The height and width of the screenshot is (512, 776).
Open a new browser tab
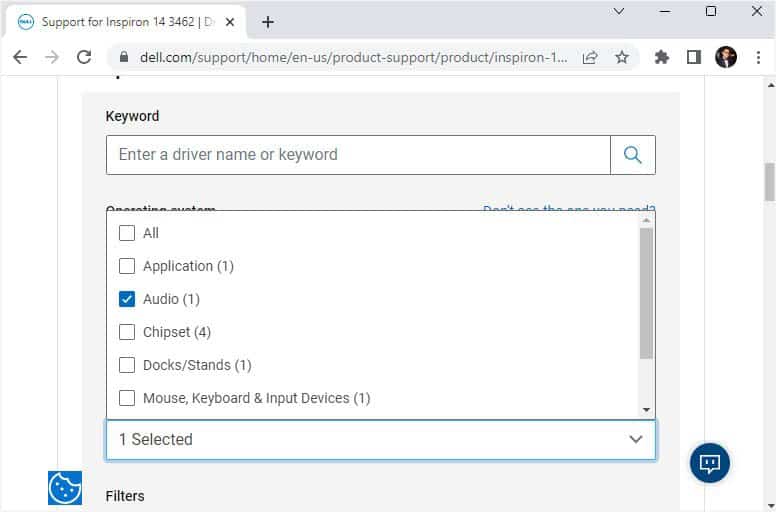(268, 22)
